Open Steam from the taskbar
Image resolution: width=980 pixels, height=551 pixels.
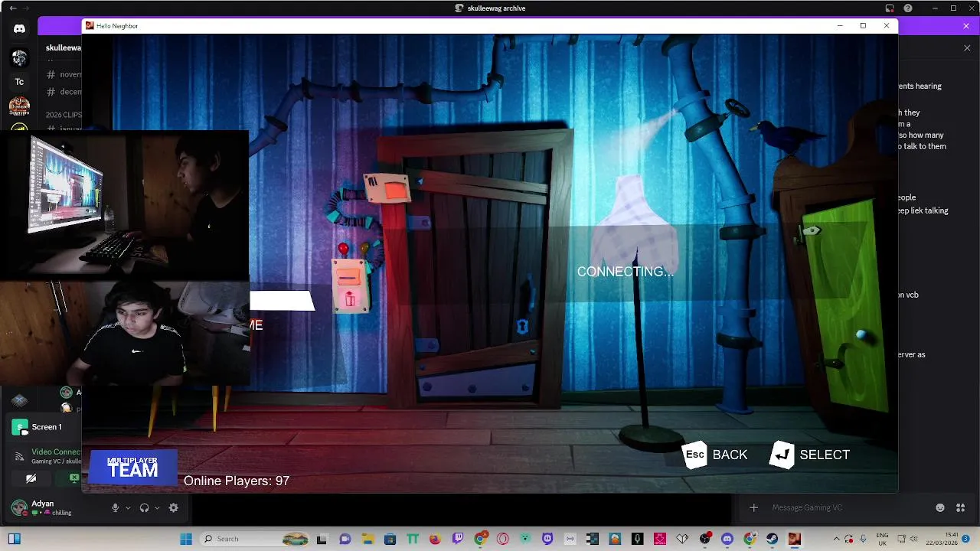coord(772,539)
